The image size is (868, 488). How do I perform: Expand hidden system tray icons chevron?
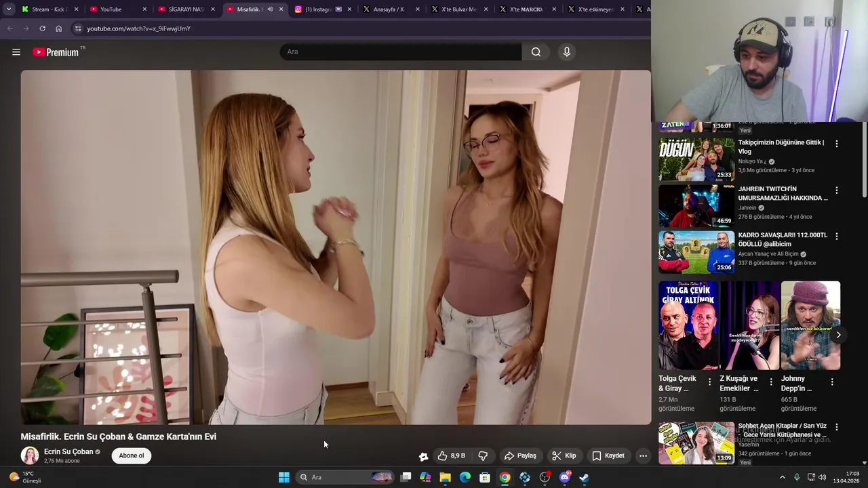tap(782, 477)
